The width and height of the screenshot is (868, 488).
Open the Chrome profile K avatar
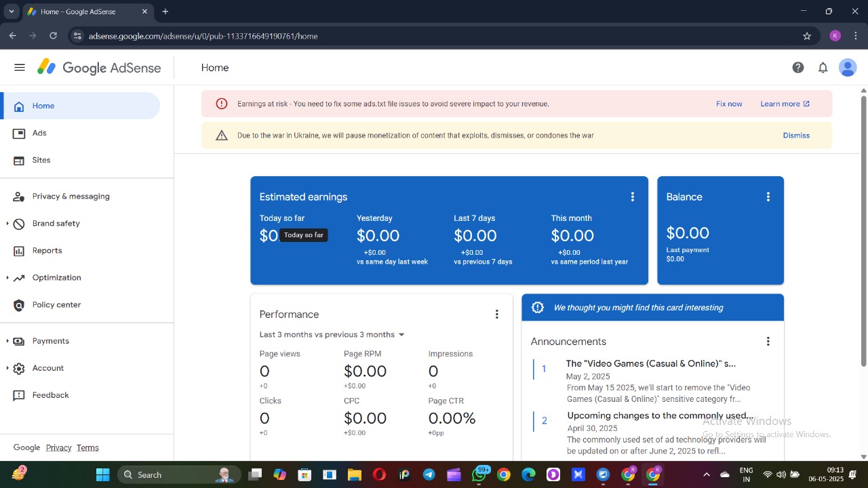[x=835, y=36]
